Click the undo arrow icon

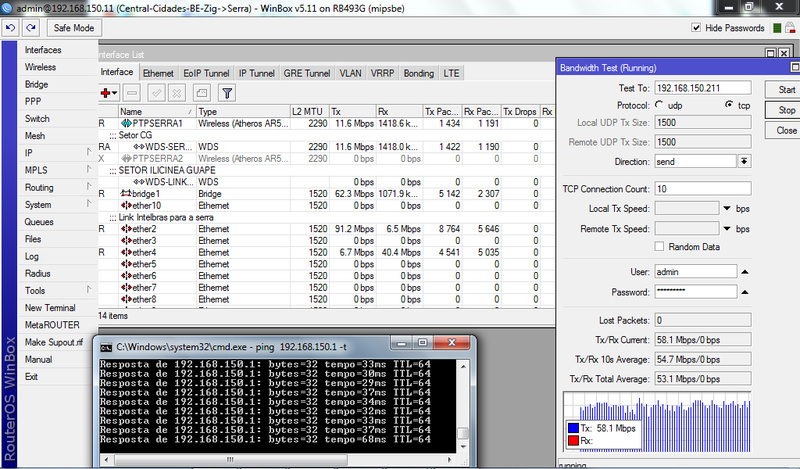point(11,28)
